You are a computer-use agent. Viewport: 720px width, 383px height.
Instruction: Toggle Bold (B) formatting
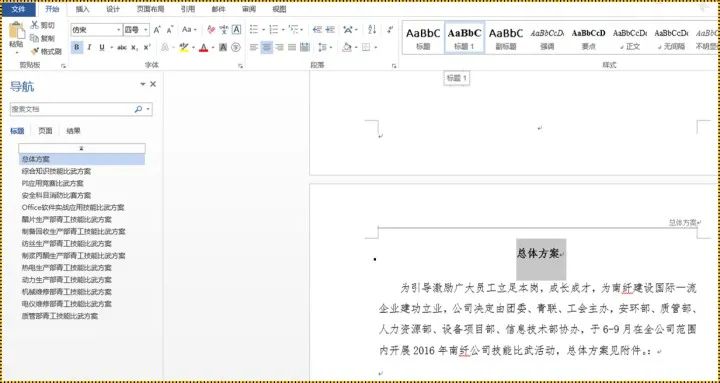pos(77,47)
